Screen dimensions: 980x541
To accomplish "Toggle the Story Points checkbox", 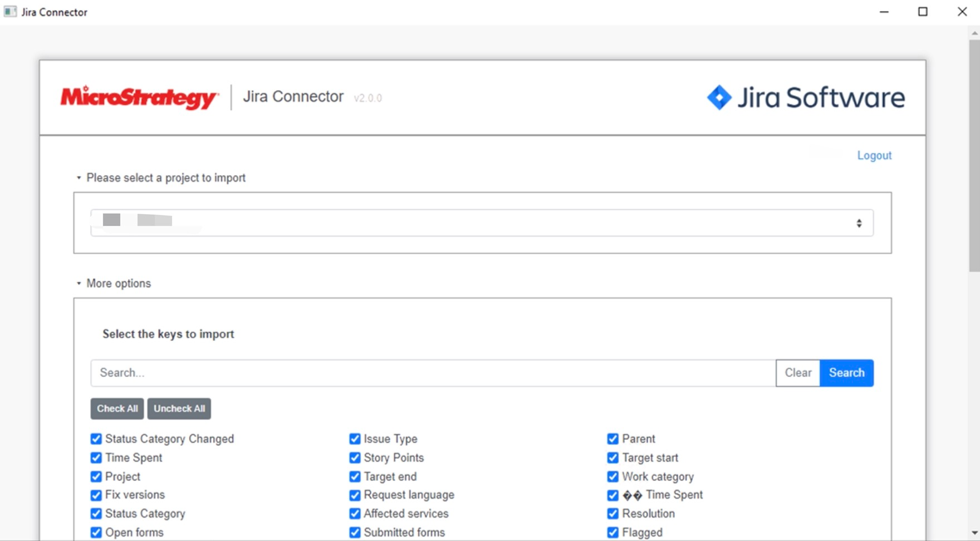I will coord(355,458).
